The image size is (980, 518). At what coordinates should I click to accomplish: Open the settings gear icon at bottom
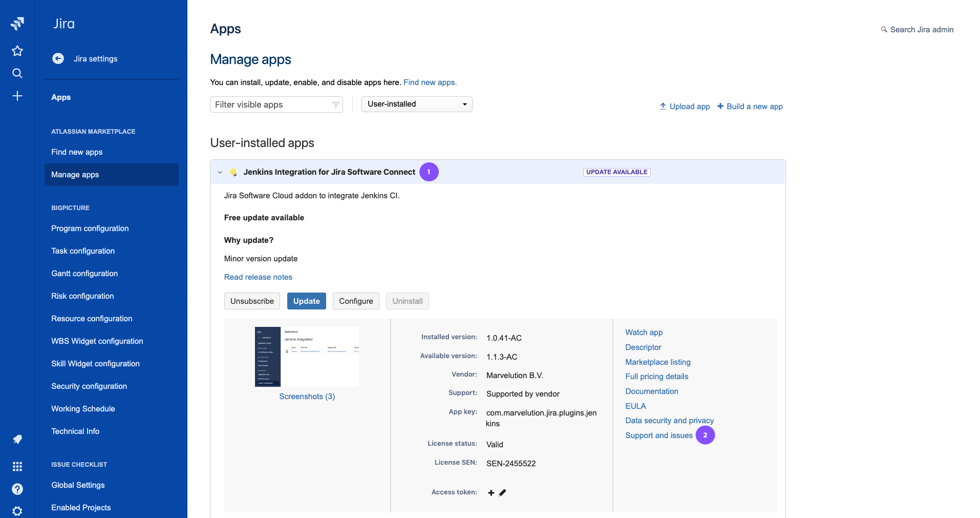pyautogui.click(x=17, y=511)
